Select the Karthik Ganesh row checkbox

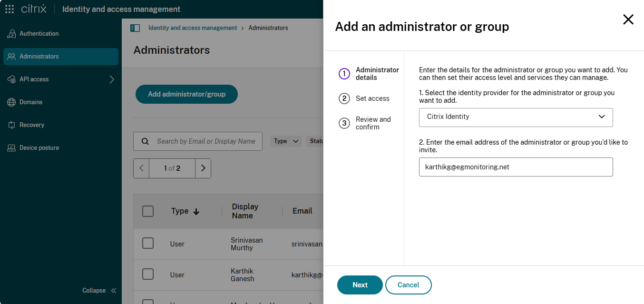148,275
